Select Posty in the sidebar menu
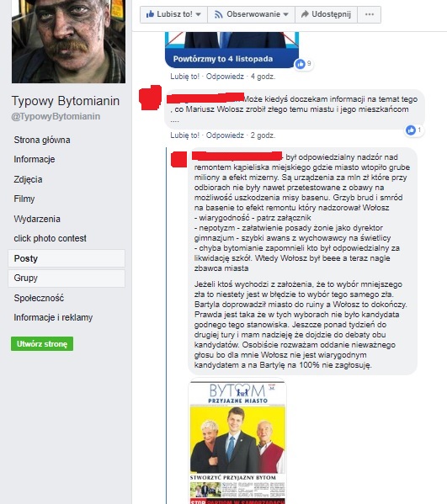Viewport: 447px width, 504px height. pyautogui.click(x=67, y=258)
